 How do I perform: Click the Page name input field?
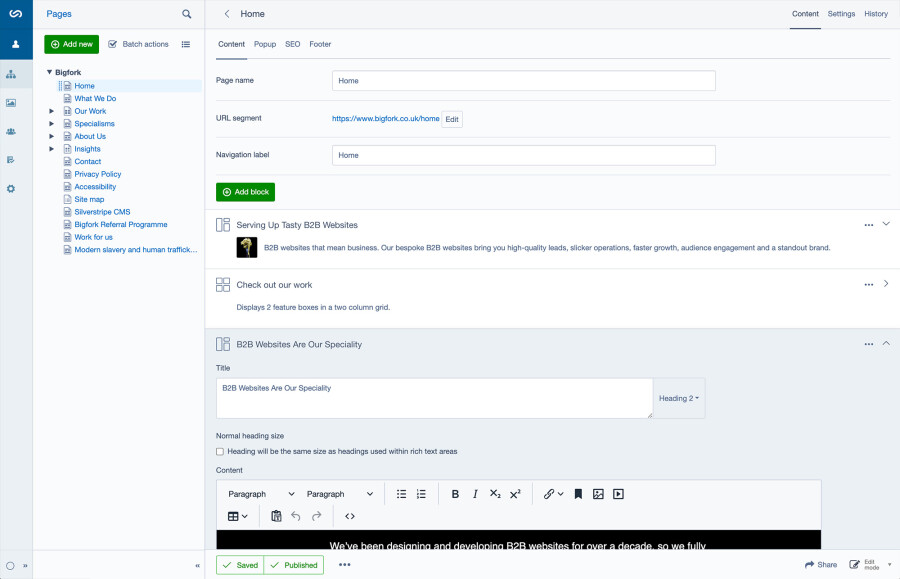523,80
